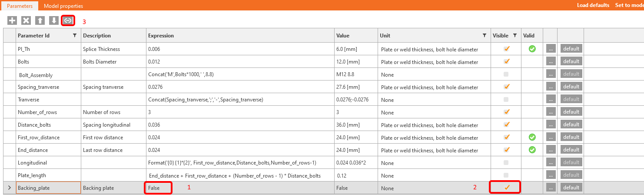644x195 pixels.
Task: Enable Visible checkbox for Bolt_Assembly row
Action: [x=507, y=74]
